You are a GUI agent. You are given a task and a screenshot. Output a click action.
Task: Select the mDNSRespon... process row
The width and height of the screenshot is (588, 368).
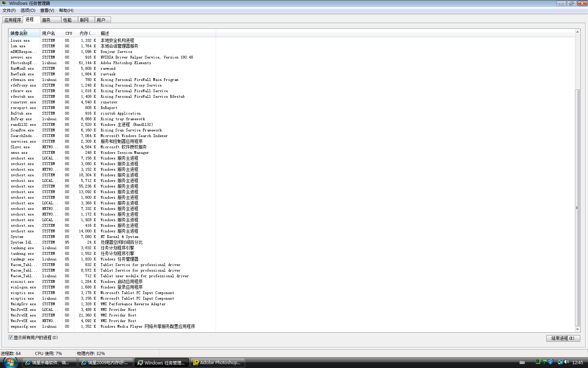point(112,52)
